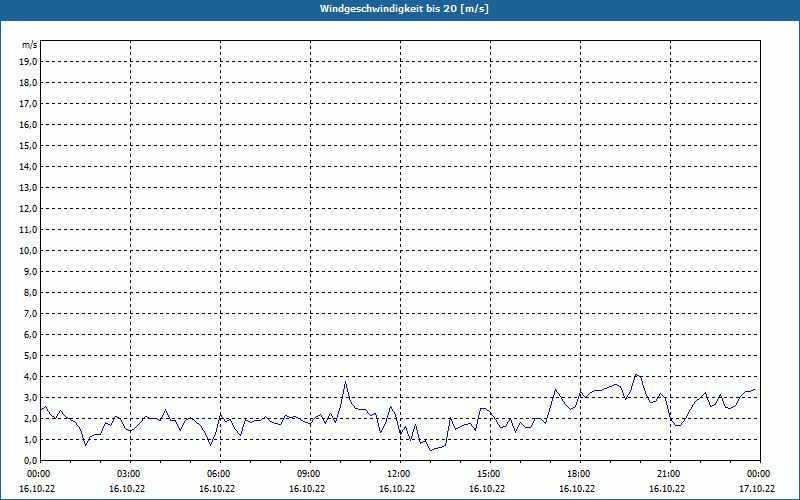Viewport: 800px width, 500px height.
Task: Click the chart title 'Windgeschwindigkeit bis 20 [m/s]'
Action: pos(404,9)
